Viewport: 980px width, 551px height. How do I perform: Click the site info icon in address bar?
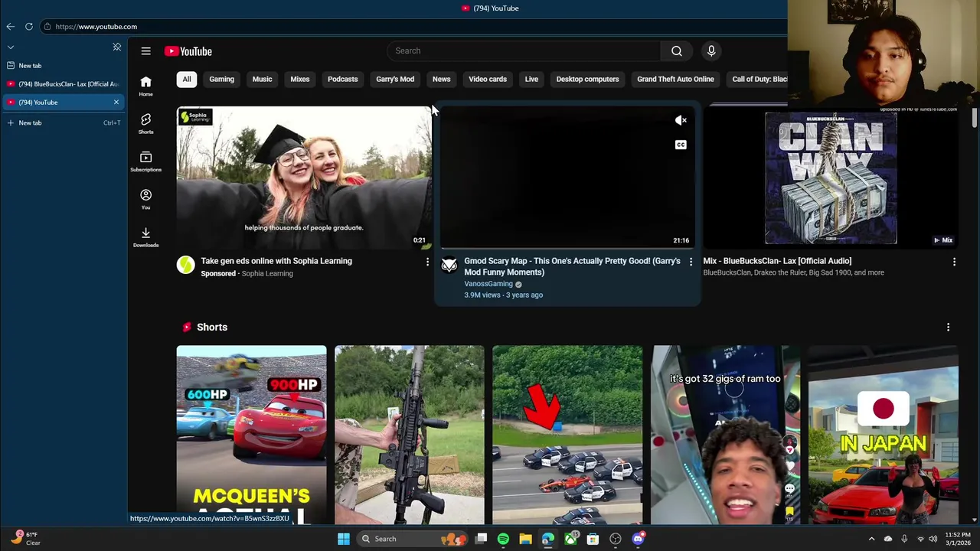(x=47, y=27)
